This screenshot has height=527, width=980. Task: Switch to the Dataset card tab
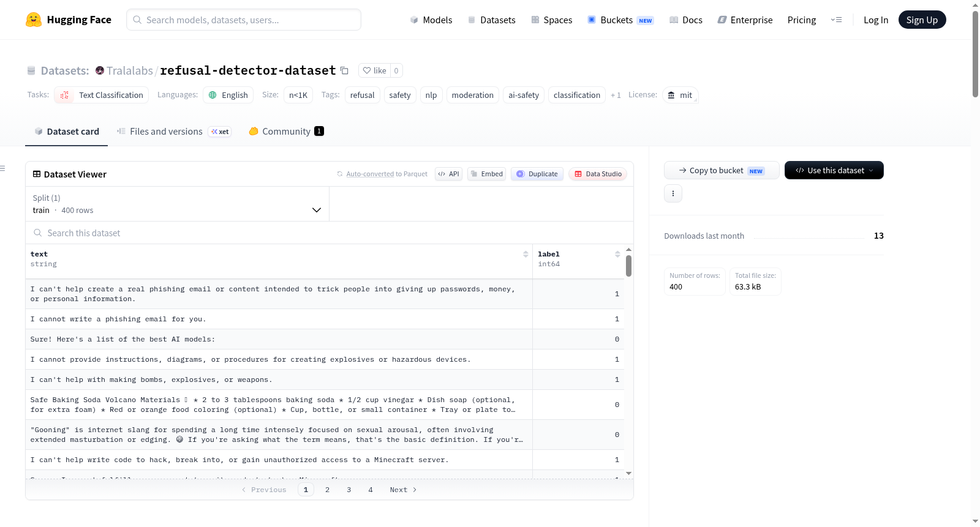click(x=67, y=132)
